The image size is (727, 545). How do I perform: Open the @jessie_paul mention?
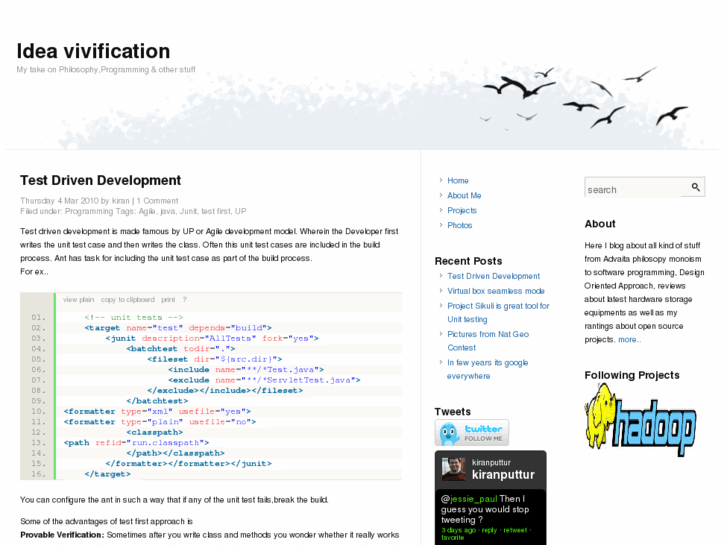tap(469, 499)
